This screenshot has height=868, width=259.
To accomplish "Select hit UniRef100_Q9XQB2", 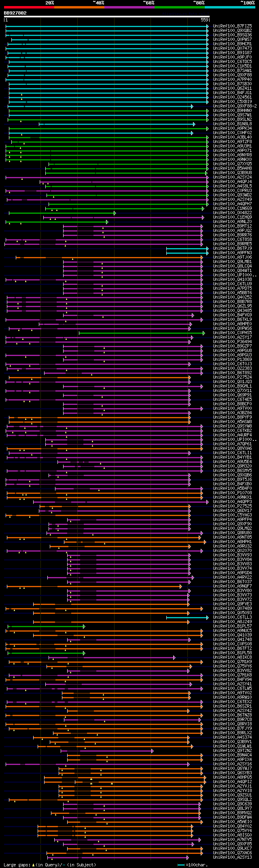I will coord(232,30).
